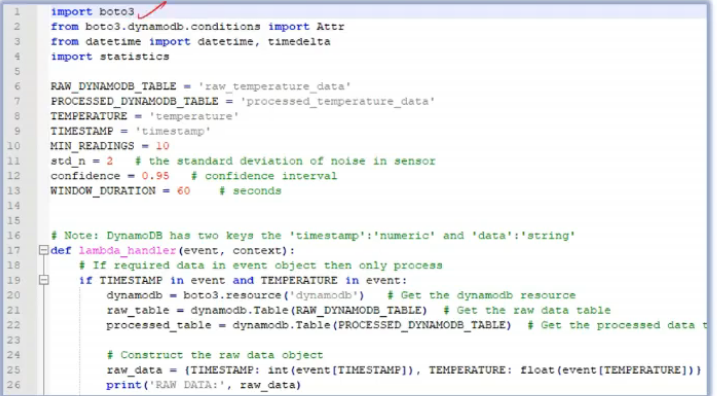Click '# If required data in event object' comment
Image resolution: width=717 pixels, height=396 pixels.
click(261, 265)
